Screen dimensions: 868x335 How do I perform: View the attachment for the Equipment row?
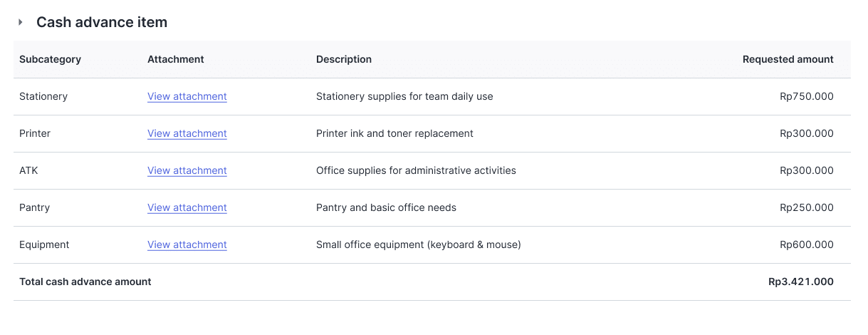187,244
